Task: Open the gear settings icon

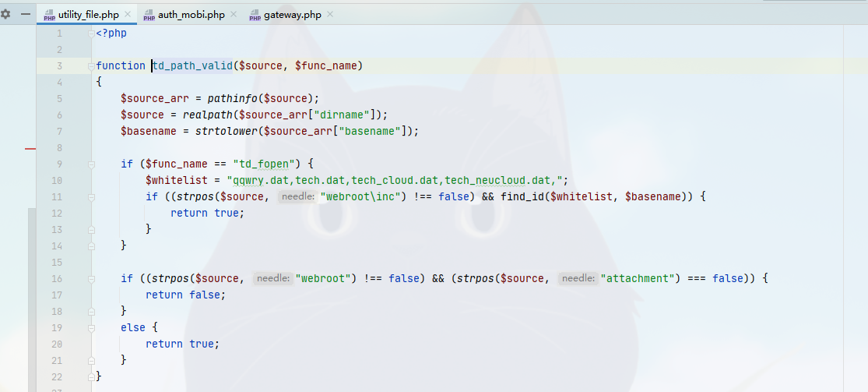Action: [x=6, y=14]
